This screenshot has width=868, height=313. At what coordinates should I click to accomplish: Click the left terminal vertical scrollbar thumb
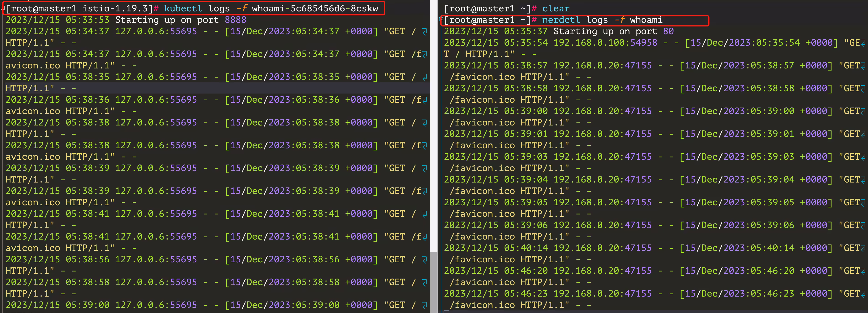[434, 282]
